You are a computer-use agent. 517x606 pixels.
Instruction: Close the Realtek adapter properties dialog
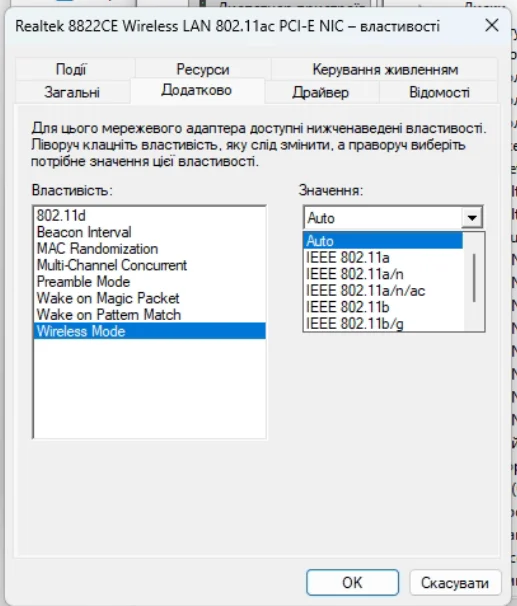click(x=491, y=26)
